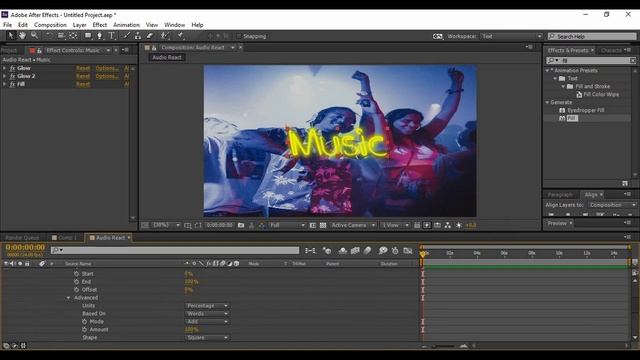Select the Hand tool
Image resolution: width=640 pixels, height=360 pixels.
tap(22, 36)
